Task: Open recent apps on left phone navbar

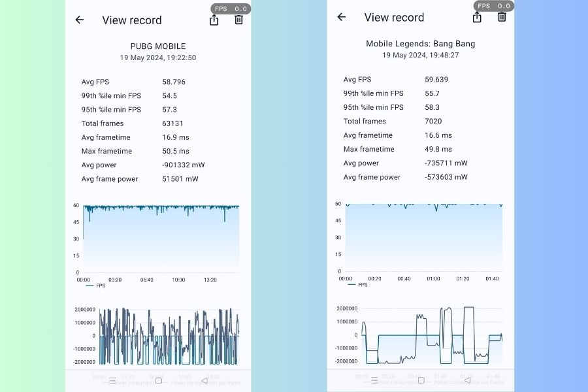Action: click(112, 380)
